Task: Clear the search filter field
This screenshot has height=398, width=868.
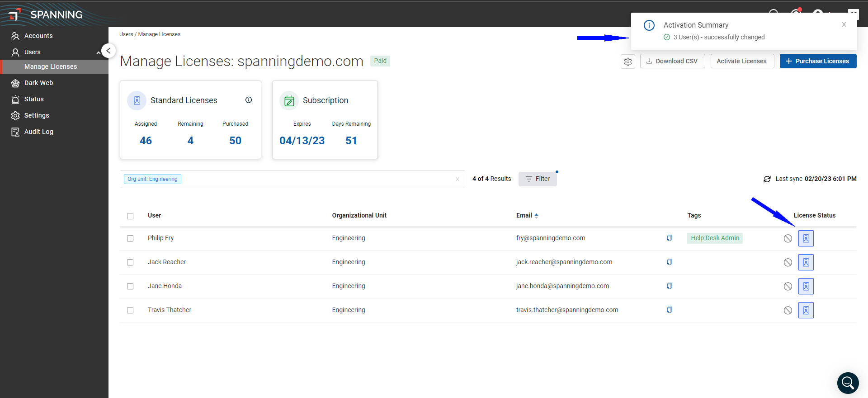Action: point(458,179)
